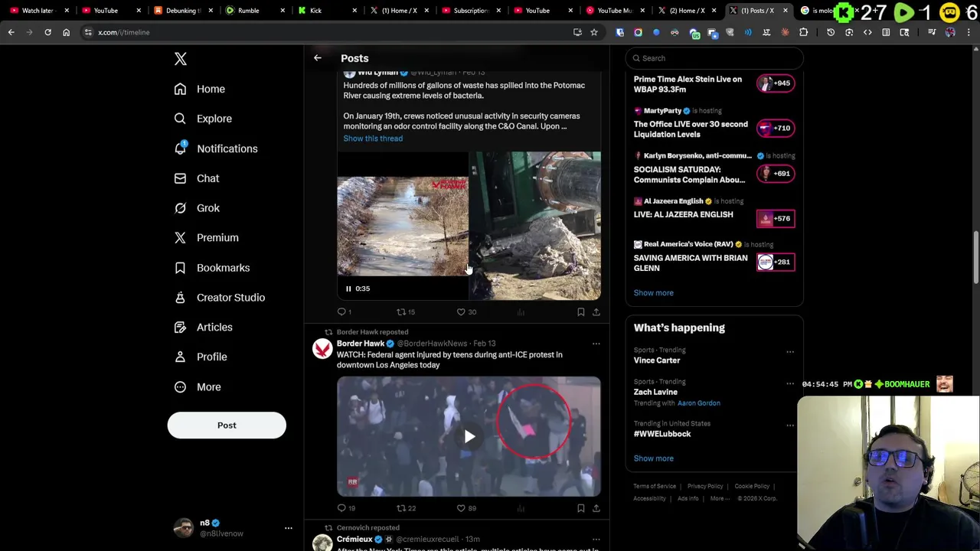Share the Potomac River post
Screen dimensions: 980x551
(x=596, y=312)
